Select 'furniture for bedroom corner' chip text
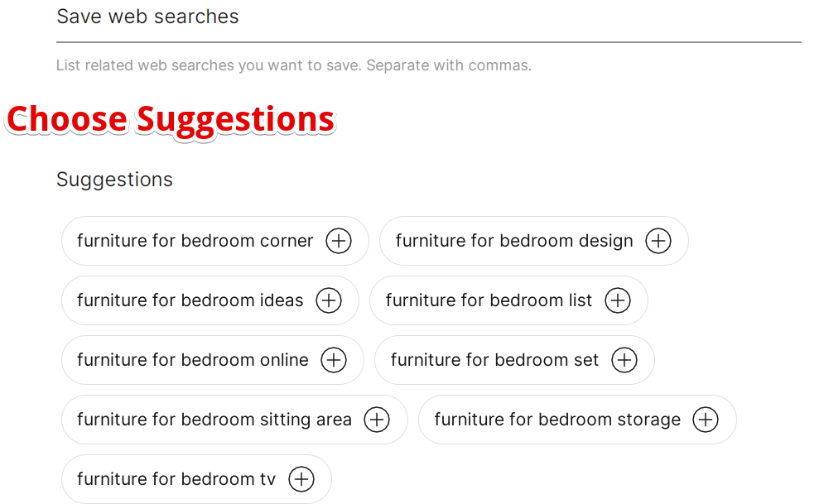Image resolution: width=819 pixels, height=504 pixels. pyautogui.click(x=195, y=241)
